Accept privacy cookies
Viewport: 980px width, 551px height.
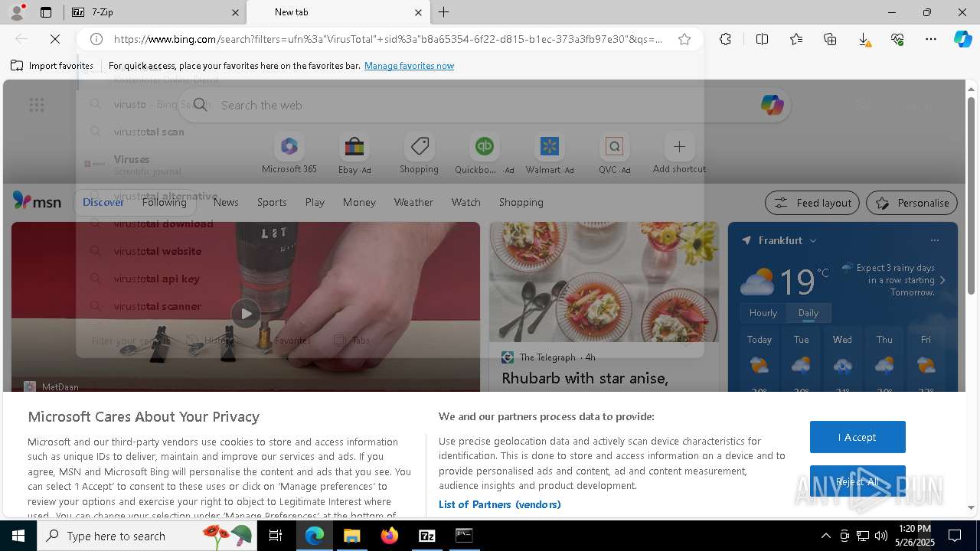(x=857, y=437)
